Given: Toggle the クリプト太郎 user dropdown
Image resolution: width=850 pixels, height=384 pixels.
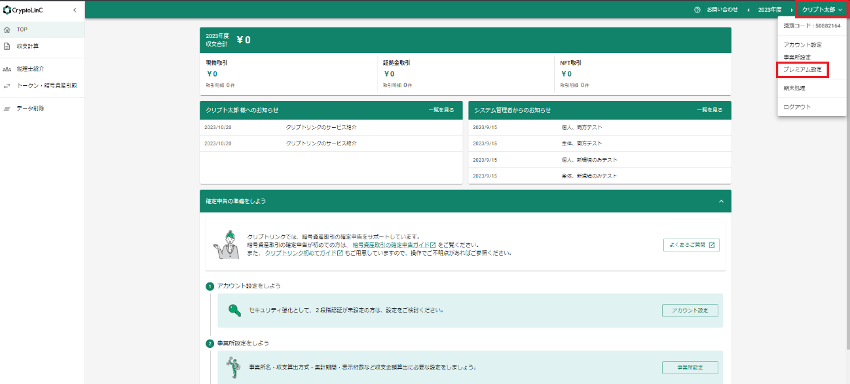Looking at the screenshot, I should pyautogui.click(x=822, y=10).
